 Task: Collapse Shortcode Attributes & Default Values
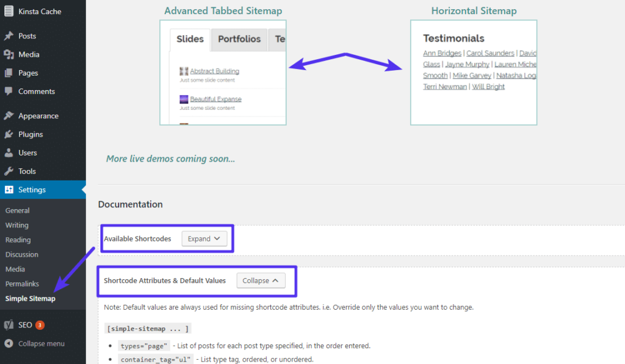pos(261,280)
